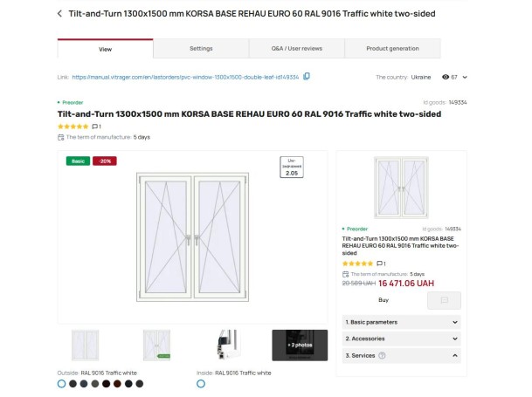Click the Services help question mark
The width and height of the screenshot is (532, 397).
coord(382,356)
